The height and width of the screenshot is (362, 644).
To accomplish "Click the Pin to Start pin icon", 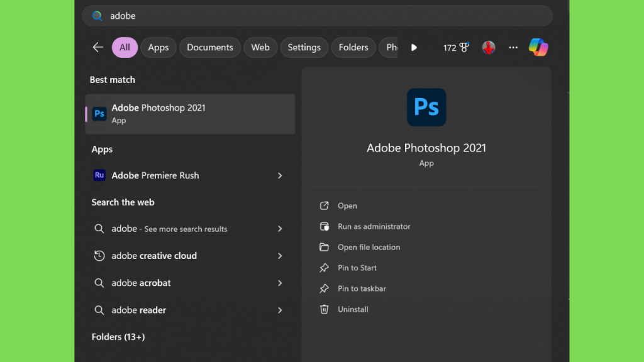I will click(x=324, y=268).
